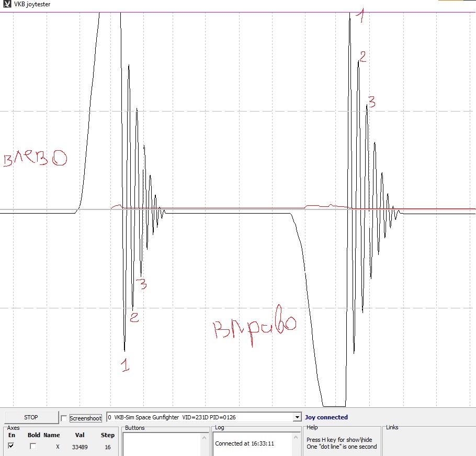The height and width of the screenshot is (456, 476).
Task: Click the VKB joytester title icon
Action: [x=7, y=4]
